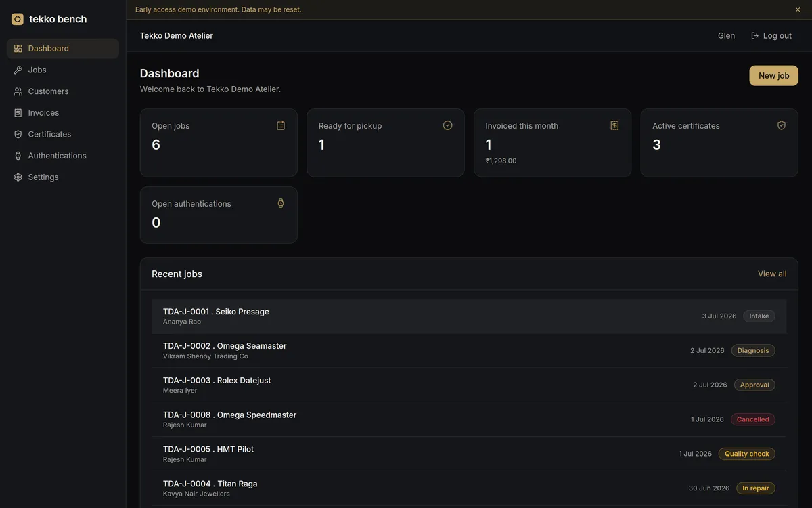
Task: Click the Recent jobs heading
Action: pos(177,274)
